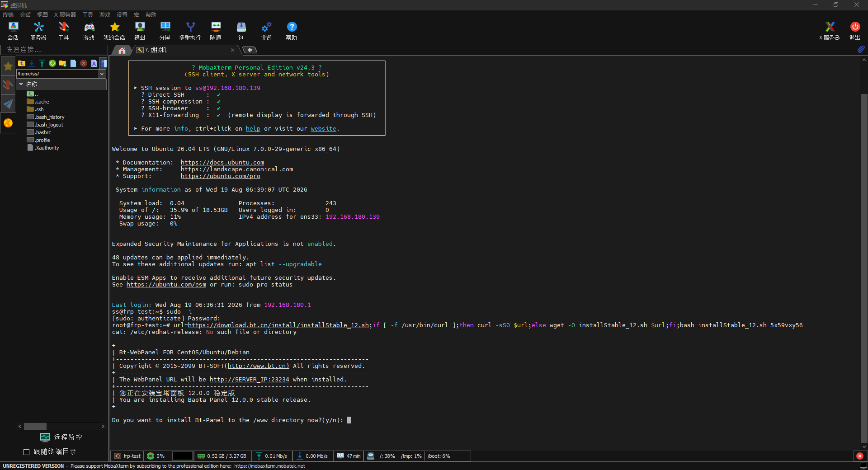Open the 隧道 (Tunneling) toolbar icon
Image resolution: width=868 pixels, height=470 pixels.
point(216,31)
